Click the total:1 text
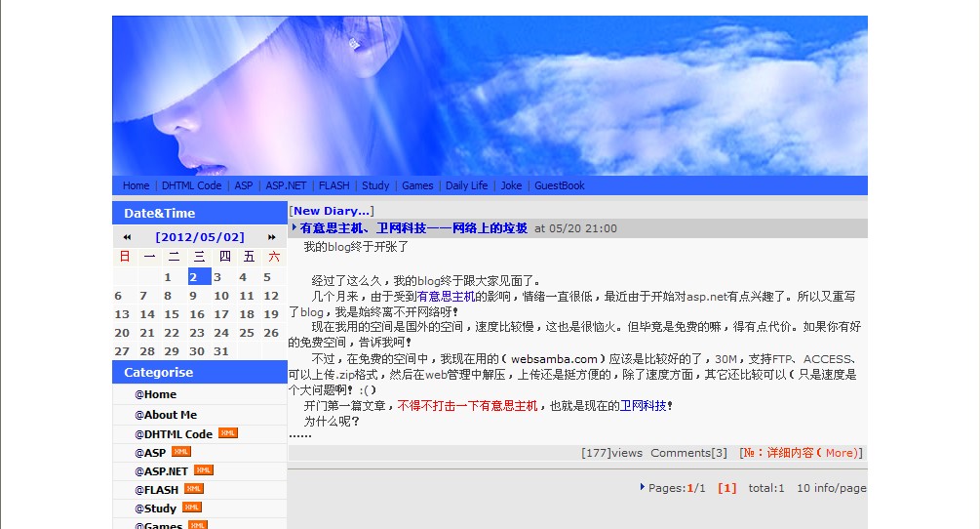Viewport: 980px width, 529px height. (x=766, y=488)
